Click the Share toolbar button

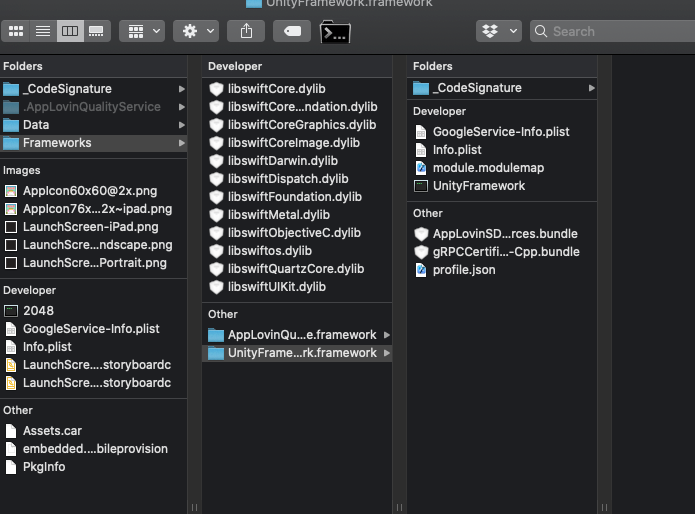pos(246,31)
